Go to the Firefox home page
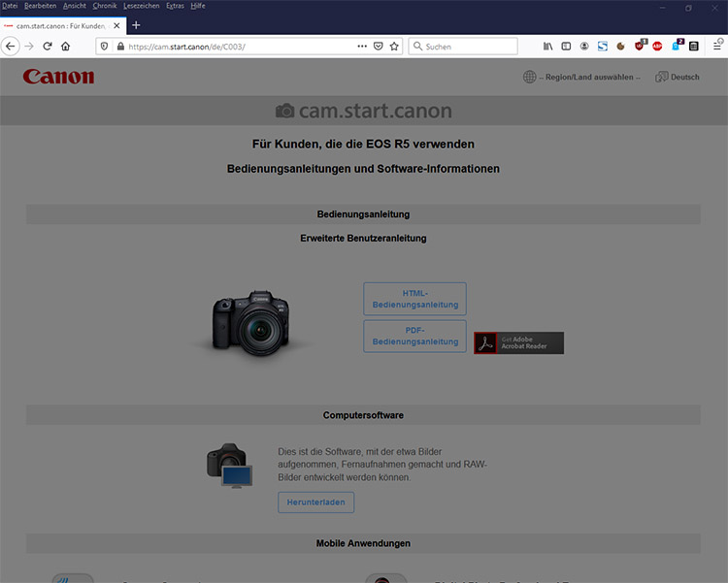Screen dimensions: 728x583 pyautogui.click(x=65, y=46)
